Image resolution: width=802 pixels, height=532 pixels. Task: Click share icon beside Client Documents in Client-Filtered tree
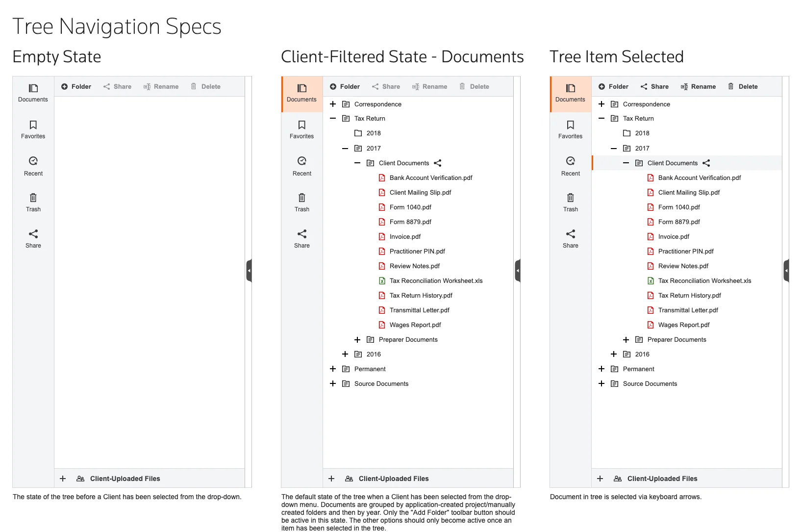[438, 163]
